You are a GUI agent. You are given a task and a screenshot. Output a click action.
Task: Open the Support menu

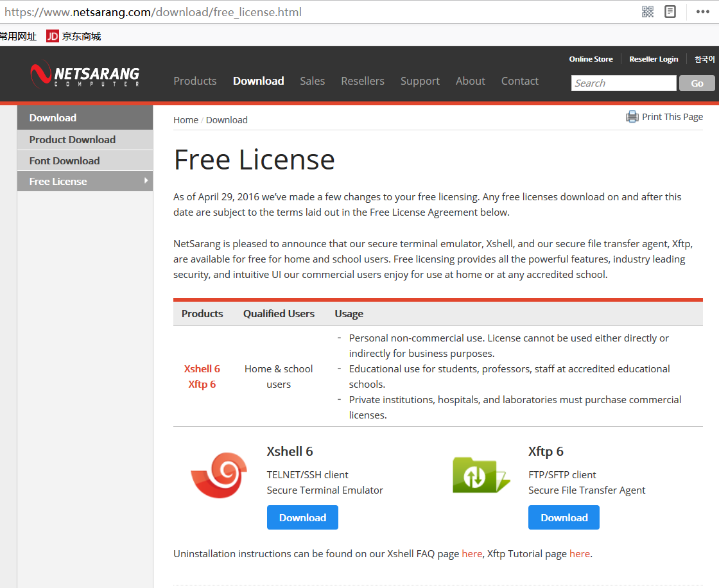(x=420, y=81)
